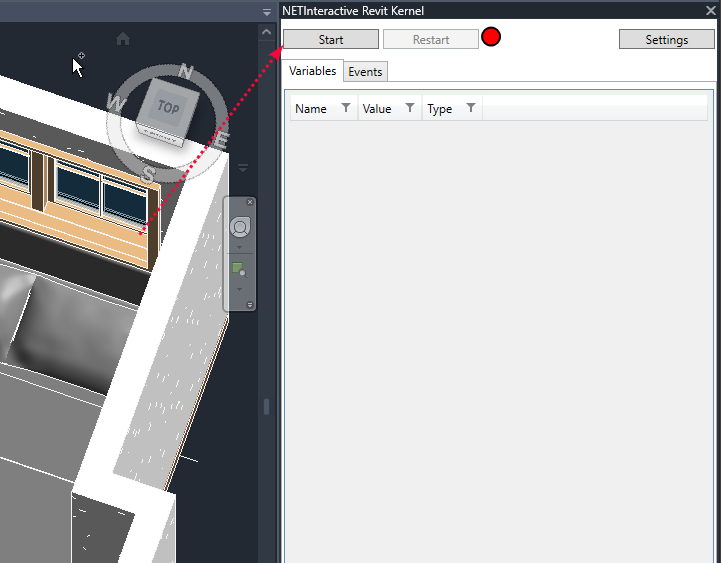This screenshot has width=721, height=563.
Task: Click the S compass direction on ViewCube
Action: [x=149, y=174]
